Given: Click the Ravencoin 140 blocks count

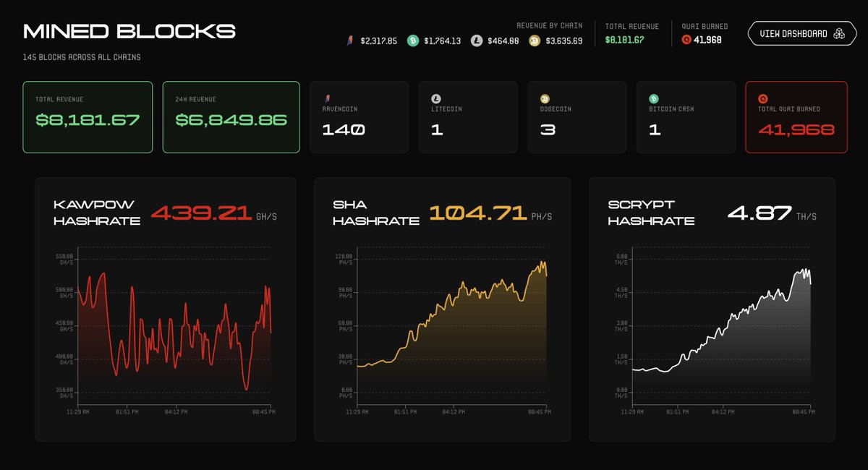Looking at the screenshot, I should (x=344, y=130).
